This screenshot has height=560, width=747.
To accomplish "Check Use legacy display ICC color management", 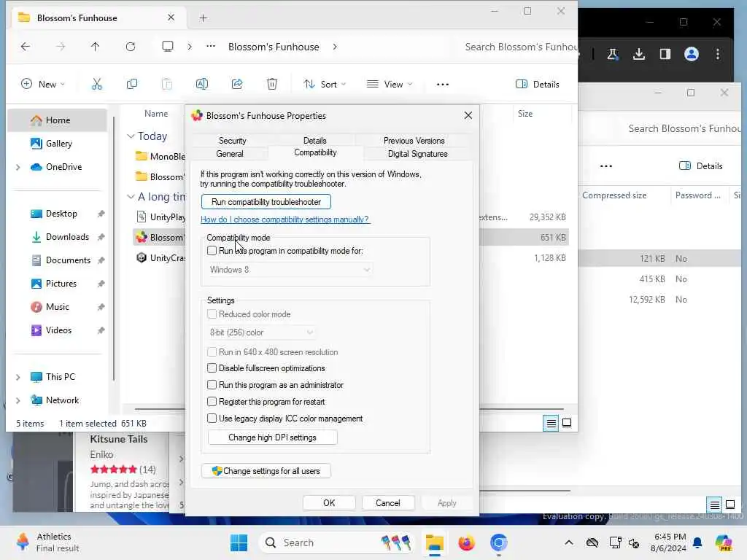I will (212, 418).
